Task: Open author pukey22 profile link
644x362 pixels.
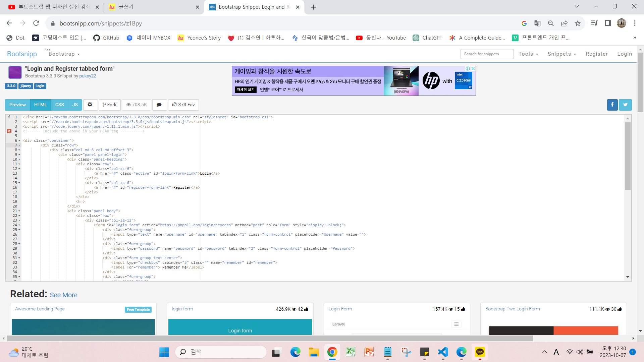Action: tap(88, 76)
